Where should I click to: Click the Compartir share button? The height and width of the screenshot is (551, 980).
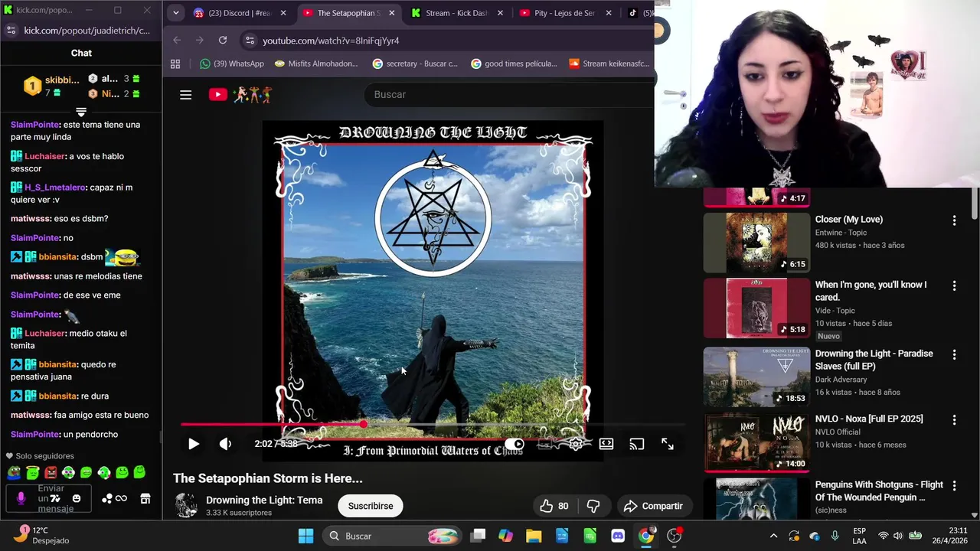click(653, 506)
